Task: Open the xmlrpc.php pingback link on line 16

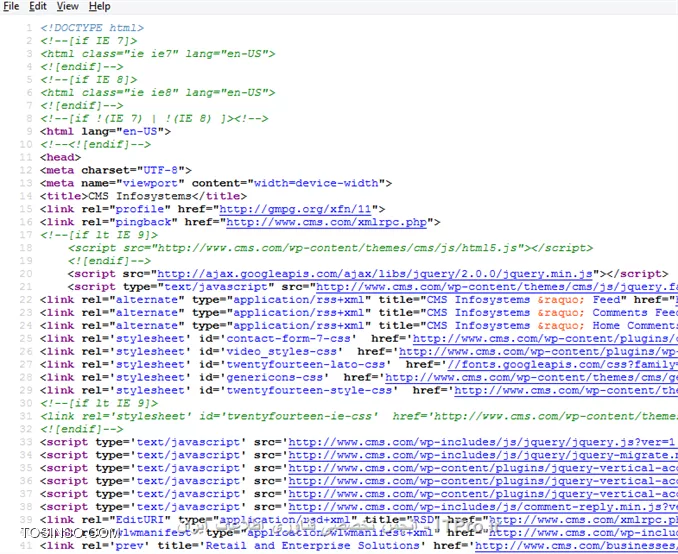Action: (326, 222)
